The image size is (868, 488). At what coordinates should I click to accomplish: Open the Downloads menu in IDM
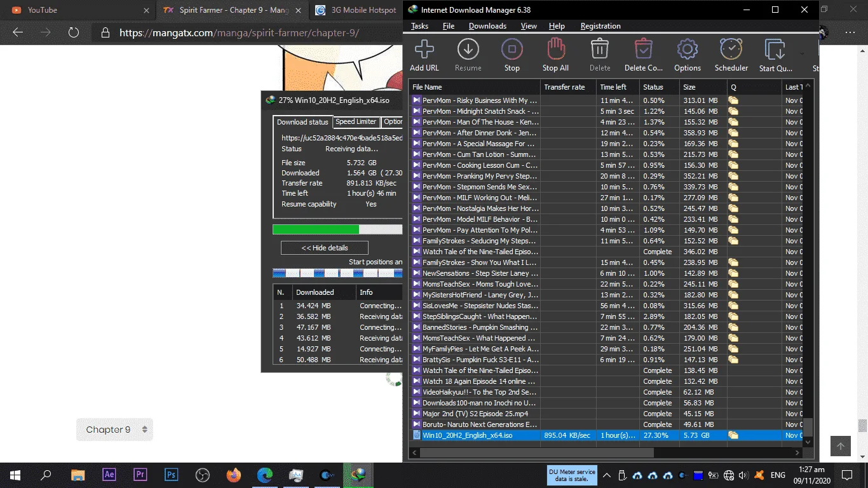487,26
